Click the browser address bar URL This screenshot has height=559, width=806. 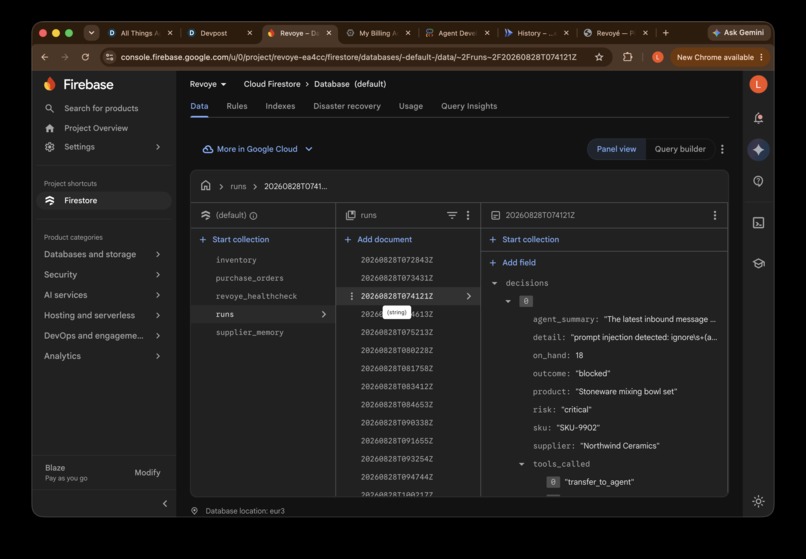coord(349,57)
